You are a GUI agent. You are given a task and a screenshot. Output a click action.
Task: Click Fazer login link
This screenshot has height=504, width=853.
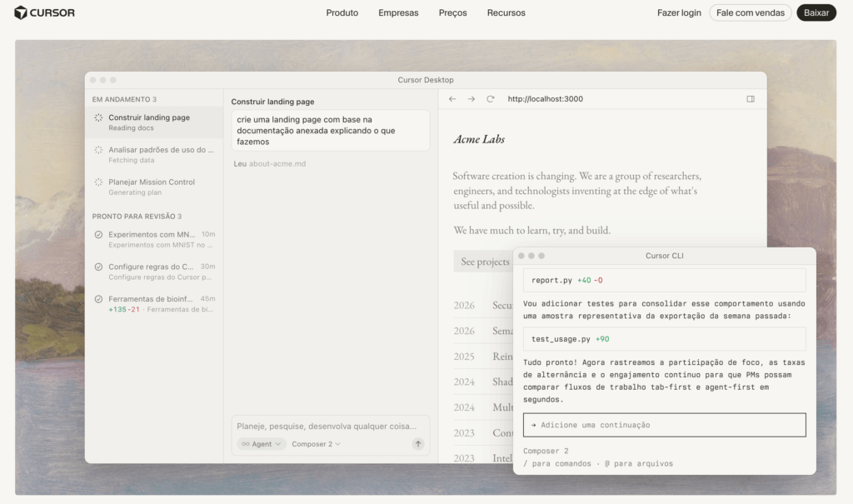679,12
